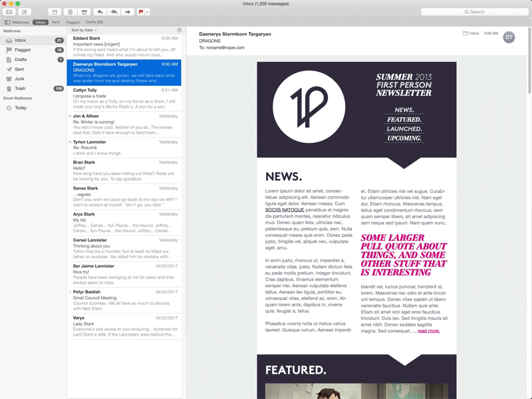Open Bran Stark's Hello email
The image size is (532, 399).
[x=124, y=171]
